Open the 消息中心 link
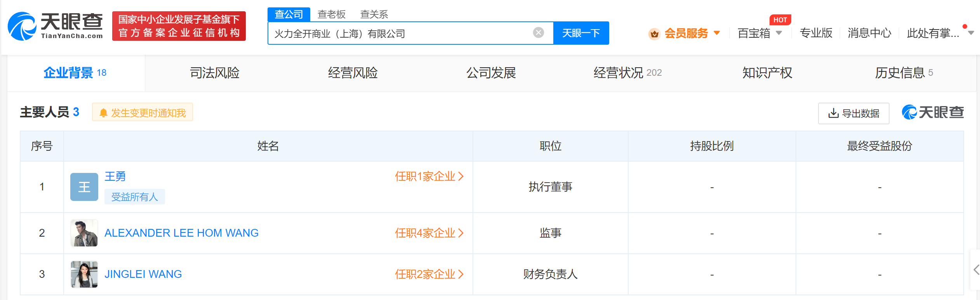The width and height of the screenshot is (980, 300). 869,33
